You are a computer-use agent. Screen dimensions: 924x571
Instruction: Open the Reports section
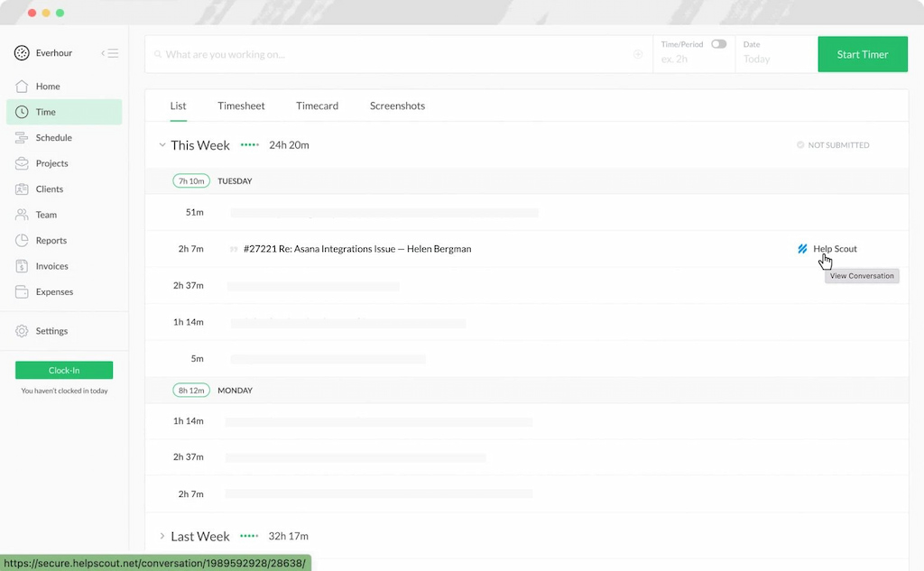[50, 240]
